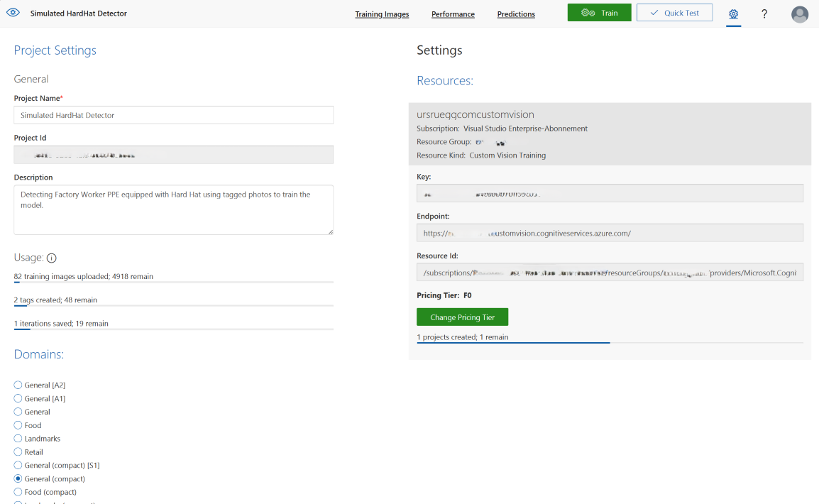Edit the Project Name field
819x504 pixels.
(173, 115)
